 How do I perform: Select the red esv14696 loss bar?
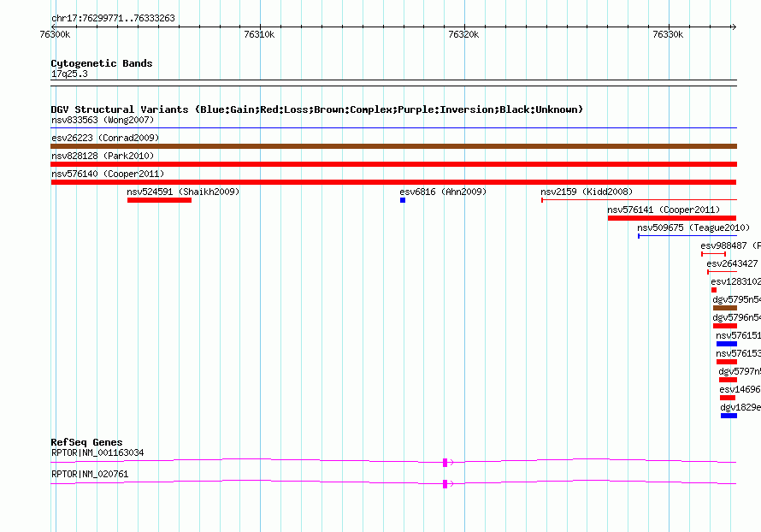(x=728, y=398)
